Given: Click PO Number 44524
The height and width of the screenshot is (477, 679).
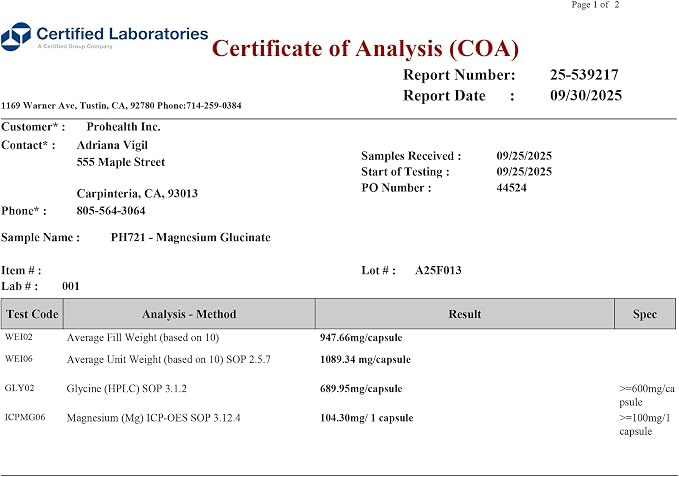Looking at the screenshot, I should pos(511,188).
